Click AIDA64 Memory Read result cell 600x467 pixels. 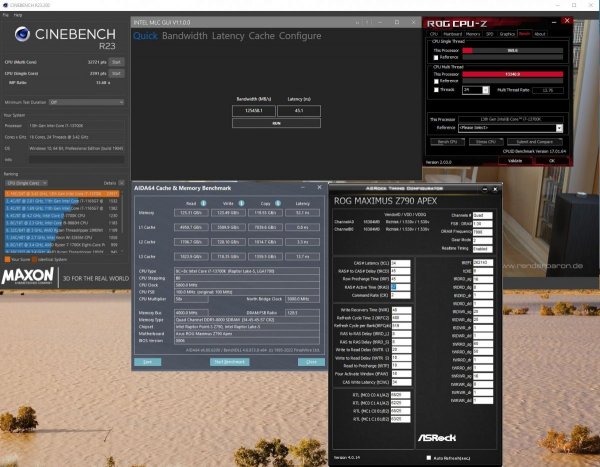pyautogui.click(x=191, y=213)
